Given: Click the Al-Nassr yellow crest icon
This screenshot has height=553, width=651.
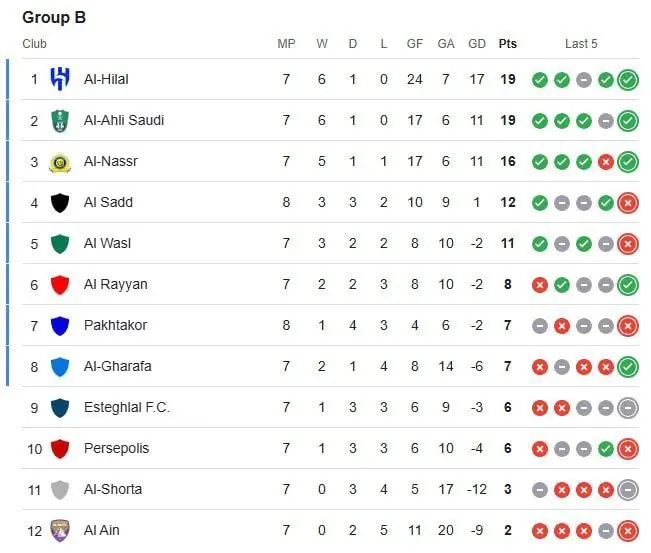Looking at the screenshot, I should (60, 161).
